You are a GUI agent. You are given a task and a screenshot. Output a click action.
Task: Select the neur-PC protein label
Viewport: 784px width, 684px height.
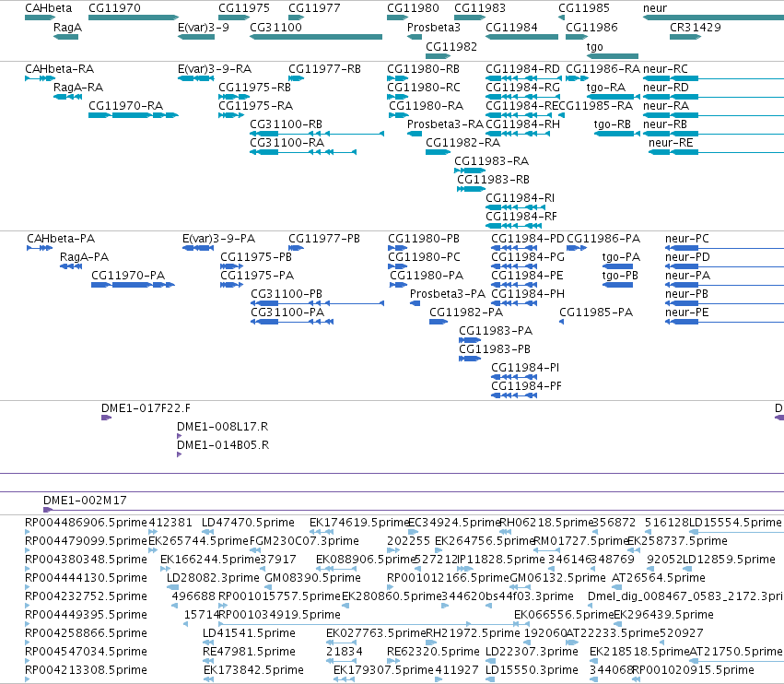tap(687, 238)
